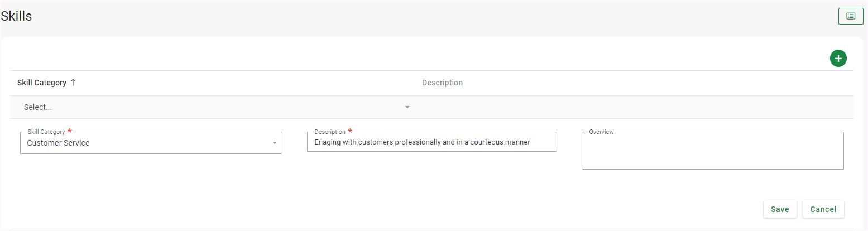Click the filter row dropdown arrow
The image size is (868, 231).
click(x=407, y=107)
